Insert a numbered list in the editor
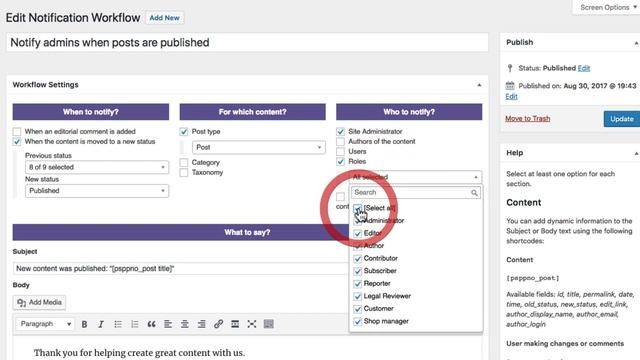Image resolution: width=640 pixels, height=360 pixels. (x=135, y=324)
